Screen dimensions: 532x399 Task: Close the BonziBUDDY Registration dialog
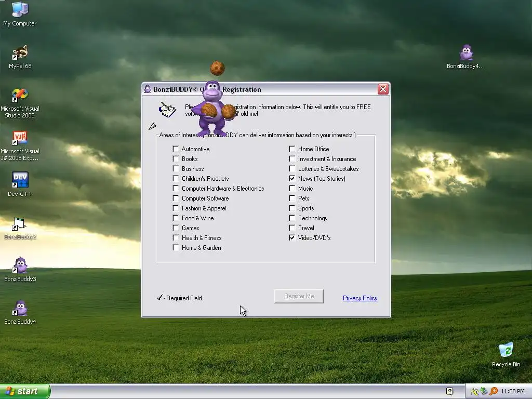tap(383, 89)
